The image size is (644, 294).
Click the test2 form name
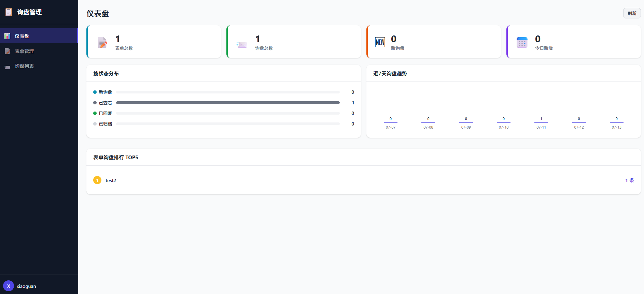tap(111, 180)
